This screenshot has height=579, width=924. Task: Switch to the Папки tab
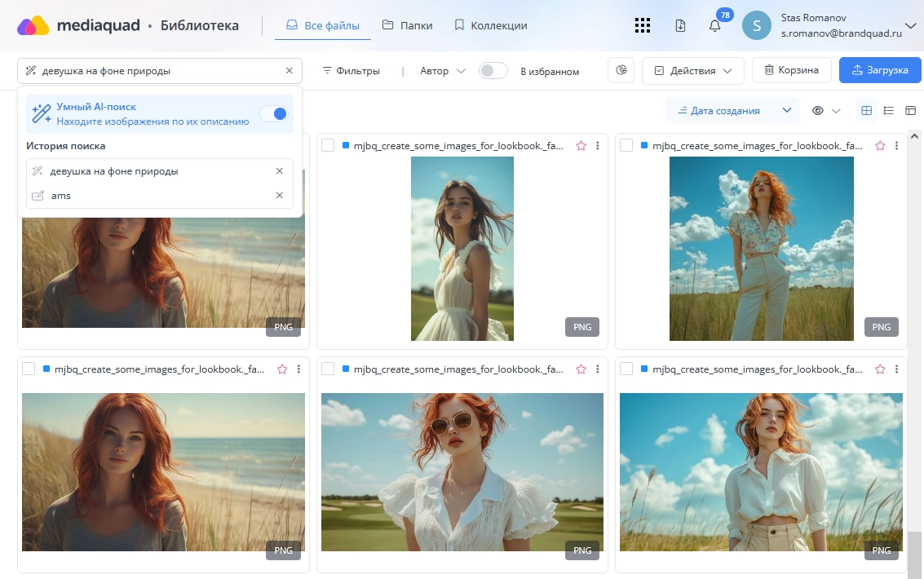[407, 25]
